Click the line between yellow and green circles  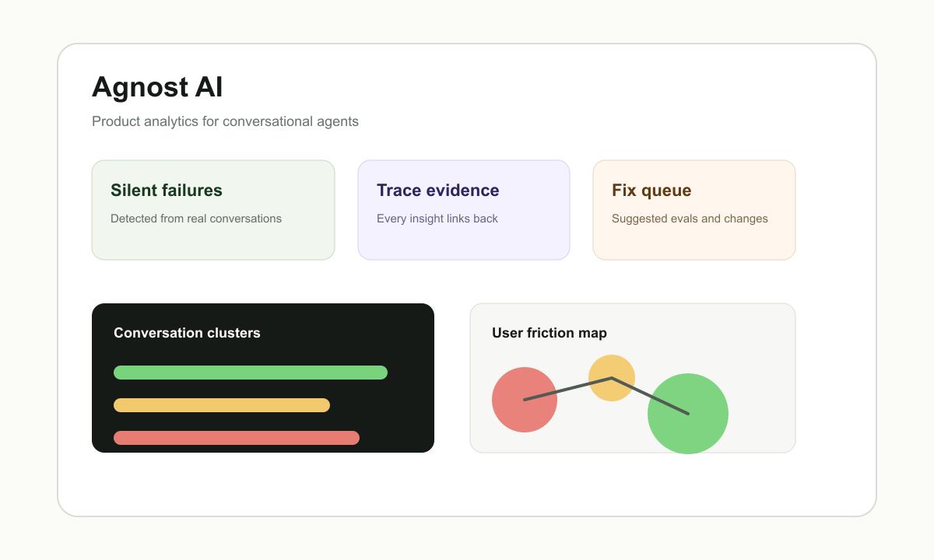650,396
